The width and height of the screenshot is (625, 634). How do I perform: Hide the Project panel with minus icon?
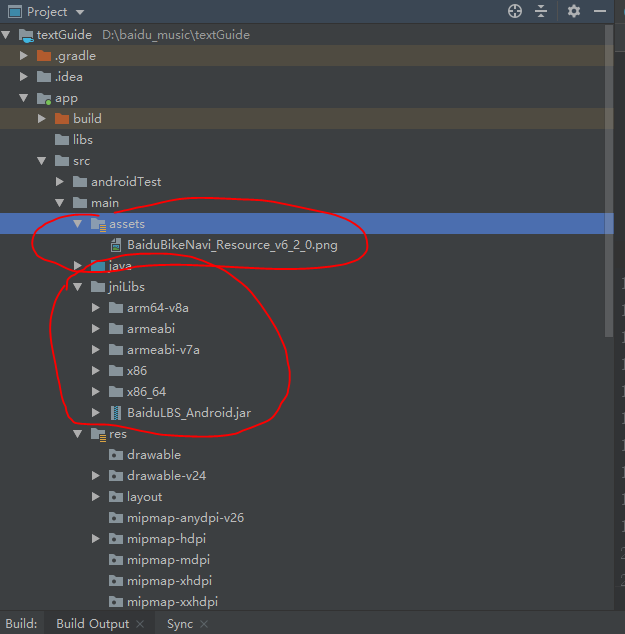pos(600,11)
